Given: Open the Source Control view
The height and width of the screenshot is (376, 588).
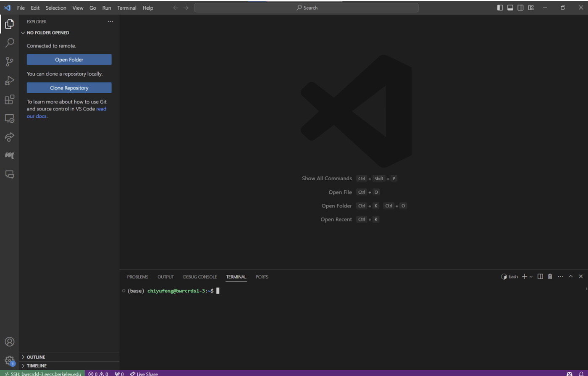Looking at the screenshot, I should [9, 62].
